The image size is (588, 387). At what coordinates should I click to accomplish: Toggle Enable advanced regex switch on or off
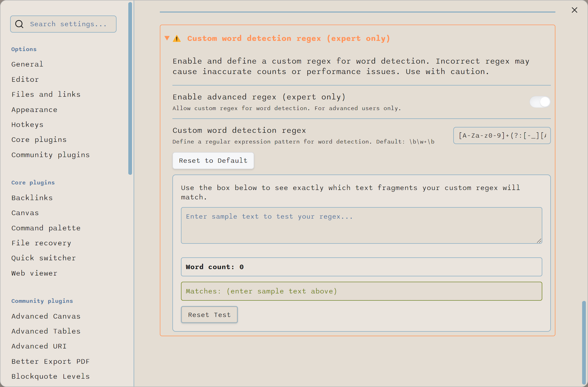click(x=540, y=102)
